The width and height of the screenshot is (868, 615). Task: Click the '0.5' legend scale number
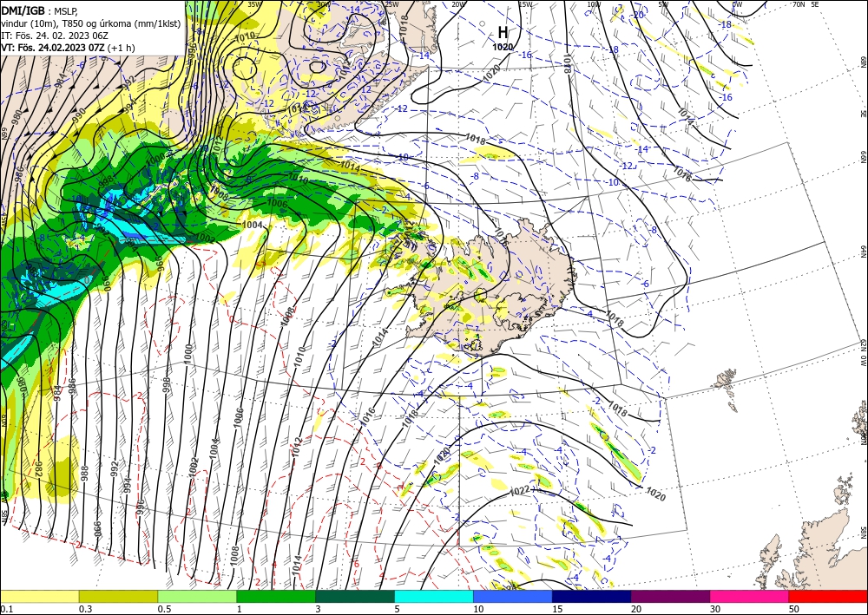pyautogui.click(x=164, y=609)
